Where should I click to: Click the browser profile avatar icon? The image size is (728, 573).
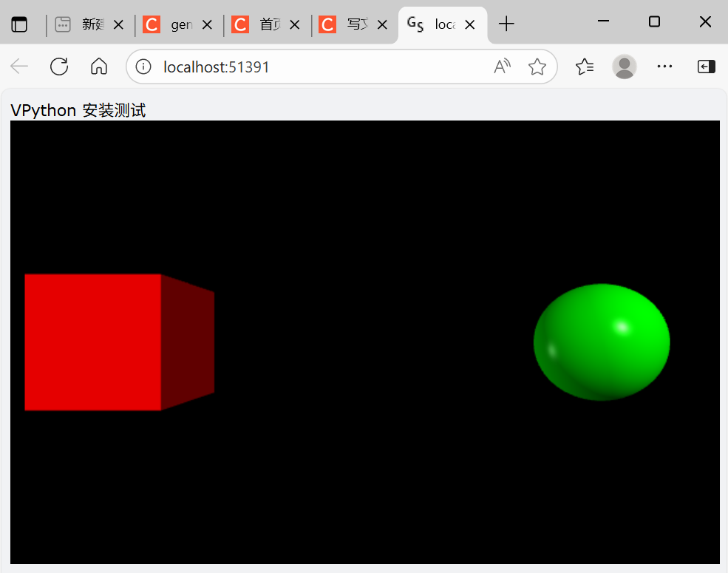pyautogui.click(x=625, y=67)
